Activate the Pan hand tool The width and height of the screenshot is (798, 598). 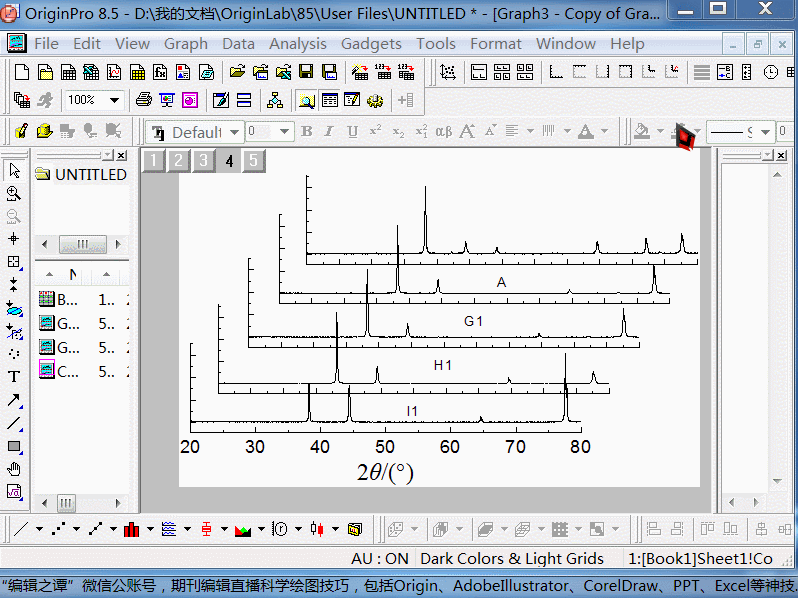pos(14,469)
